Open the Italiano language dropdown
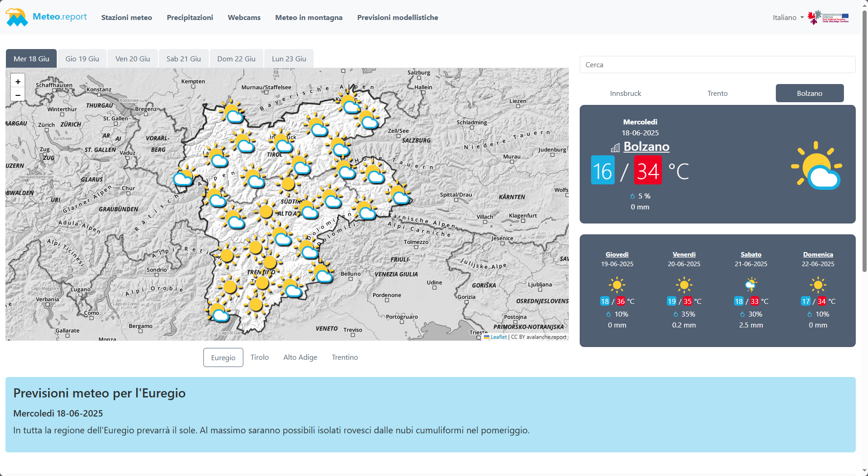Viewport: 868px width, 476px height. coord(788,17)
